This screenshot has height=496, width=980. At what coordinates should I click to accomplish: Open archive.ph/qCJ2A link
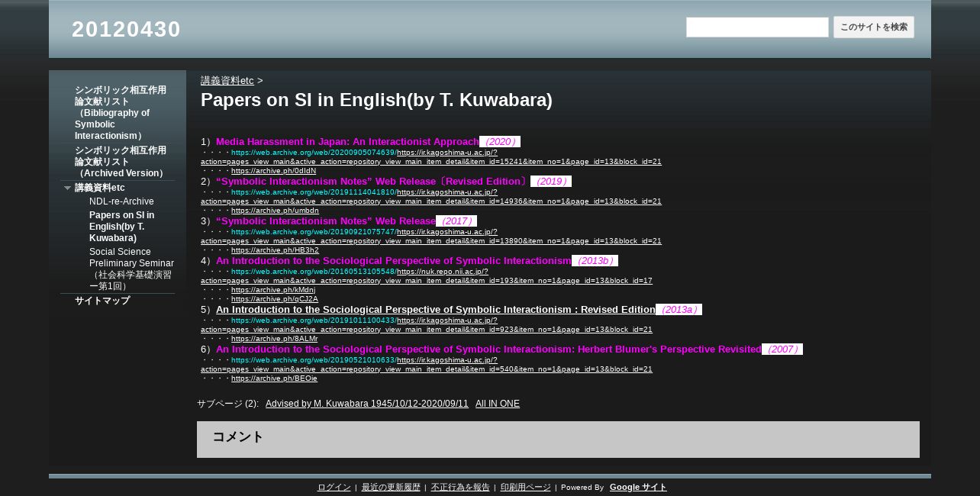275,299
